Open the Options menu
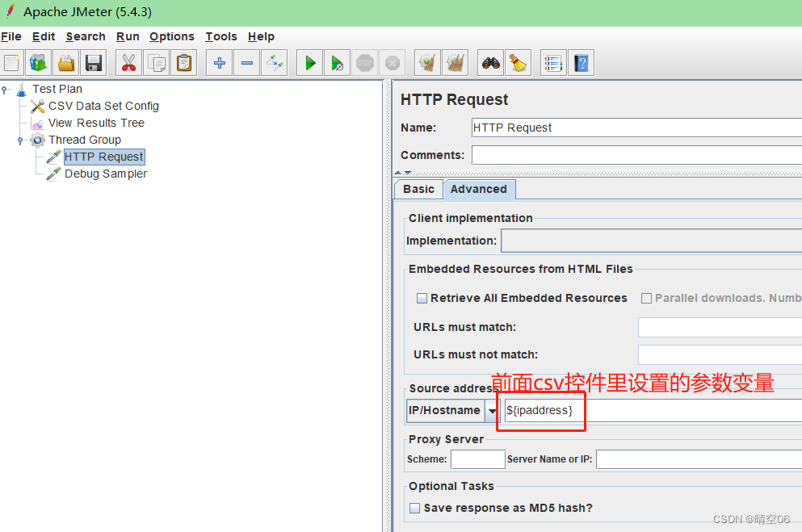Viewport: 802px width, 532px height. point(172,37)
